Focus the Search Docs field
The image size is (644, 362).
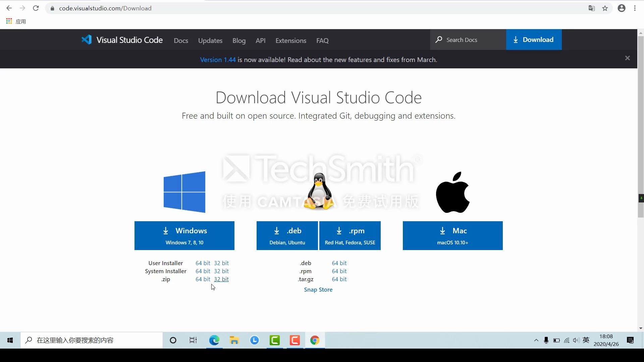point(468,40)
